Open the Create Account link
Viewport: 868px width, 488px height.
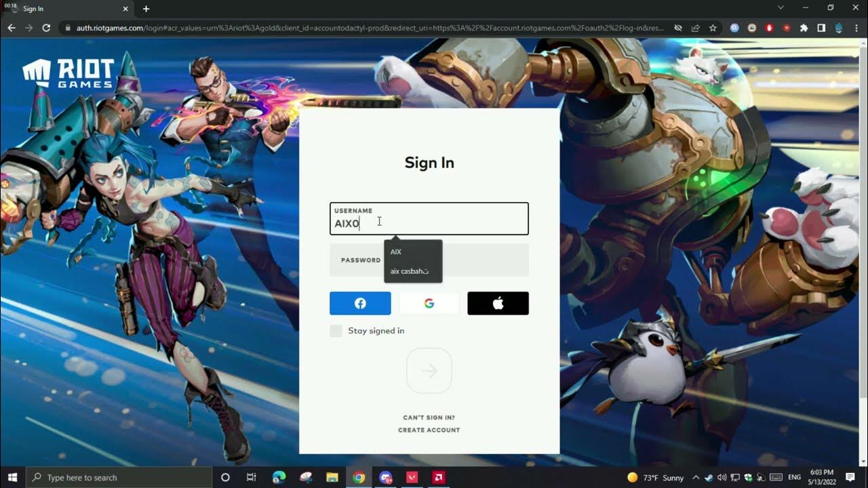(x=429, y=430)
